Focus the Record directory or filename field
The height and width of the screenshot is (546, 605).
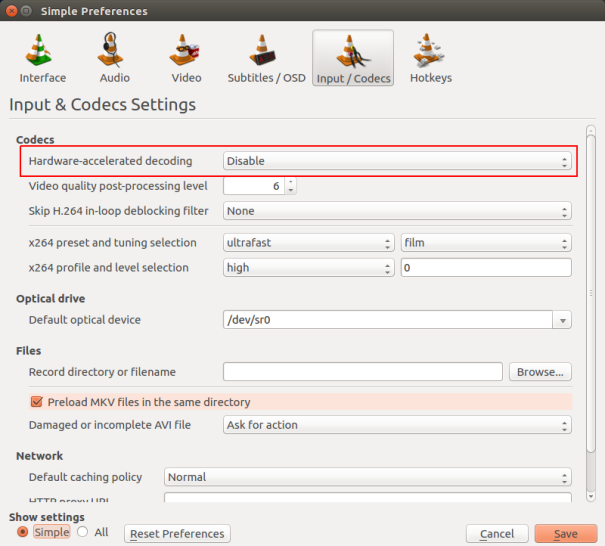[363, 372]
